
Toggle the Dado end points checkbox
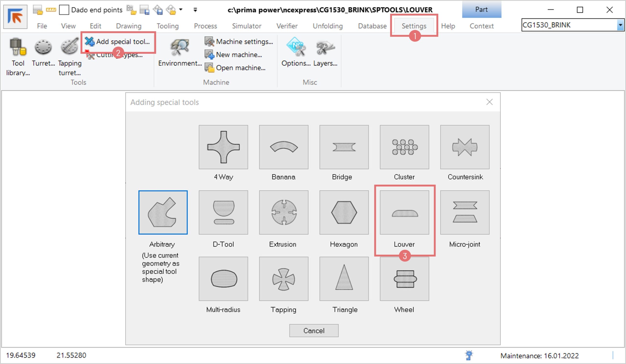click(x=64, y=10)
